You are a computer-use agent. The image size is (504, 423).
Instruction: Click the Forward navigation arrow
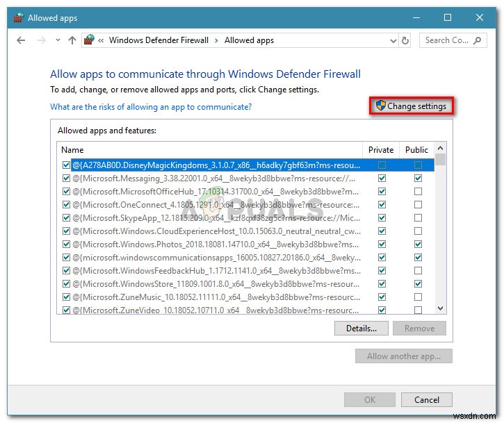42,40
